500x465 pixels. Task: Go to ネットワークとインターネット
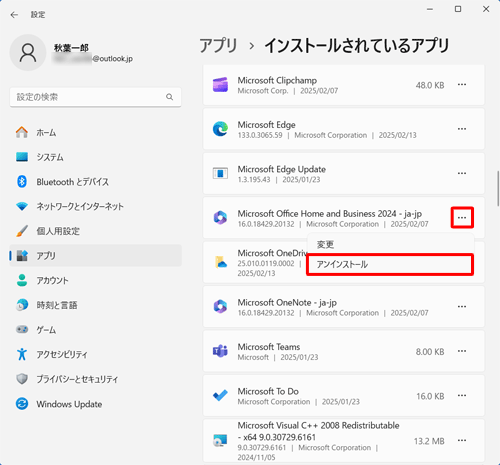click(95, 206)
